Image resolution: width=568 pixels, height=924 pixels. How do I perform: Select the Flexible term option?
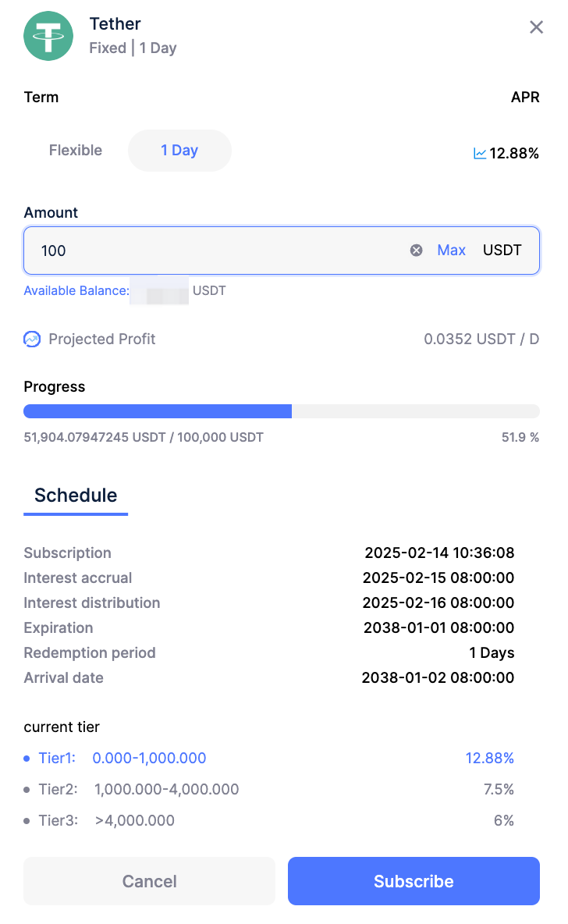pyautogui.click(x=76, y=151)
